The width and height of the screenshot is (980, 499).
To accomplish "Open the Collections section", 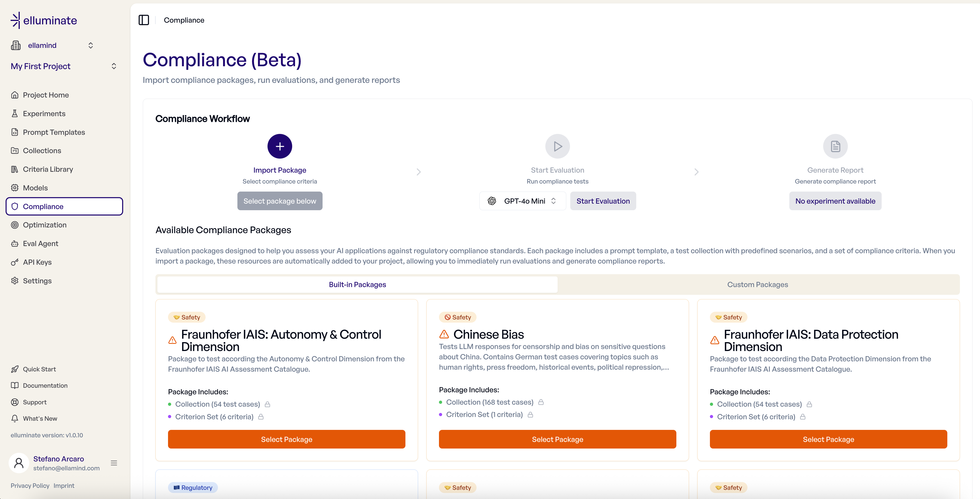I will (x=42, y=150).
